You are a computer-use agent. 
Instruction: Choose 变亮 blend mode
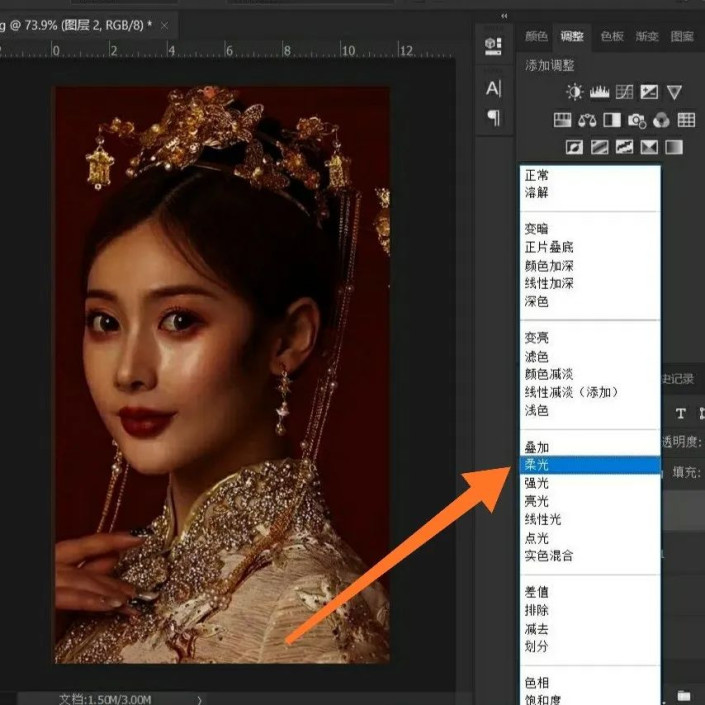tap(590, 338)
